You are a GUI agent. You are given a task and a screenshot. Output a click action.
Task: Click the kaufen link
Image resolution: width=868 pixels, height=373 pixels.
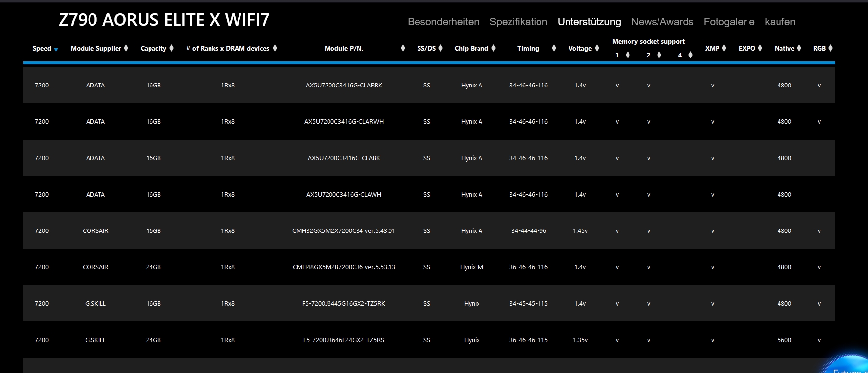coord(780,22)
